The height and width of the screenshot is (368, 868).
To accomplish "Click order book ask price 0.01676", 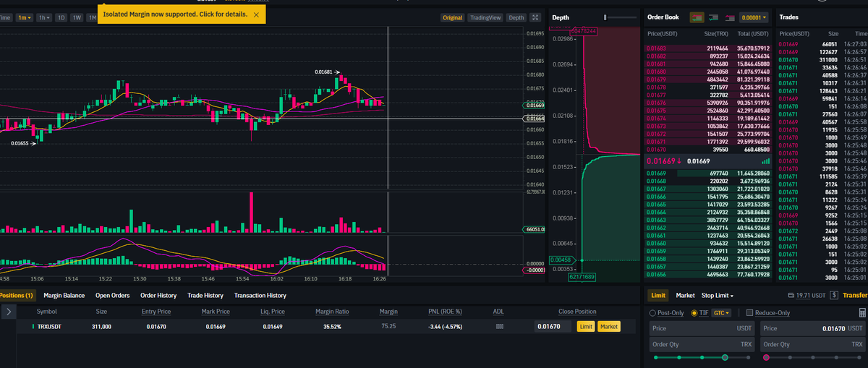I will tap(657, 102).
